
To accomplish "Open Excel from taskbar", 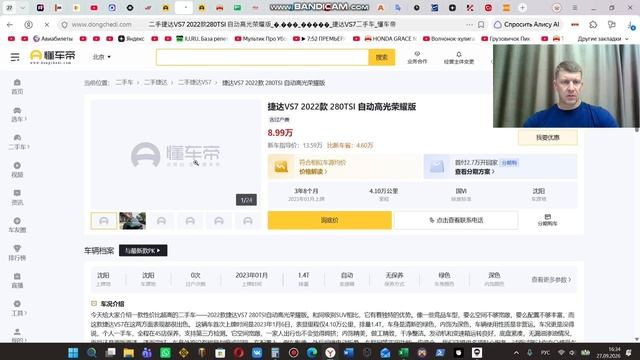I will [x=404, y=353].
